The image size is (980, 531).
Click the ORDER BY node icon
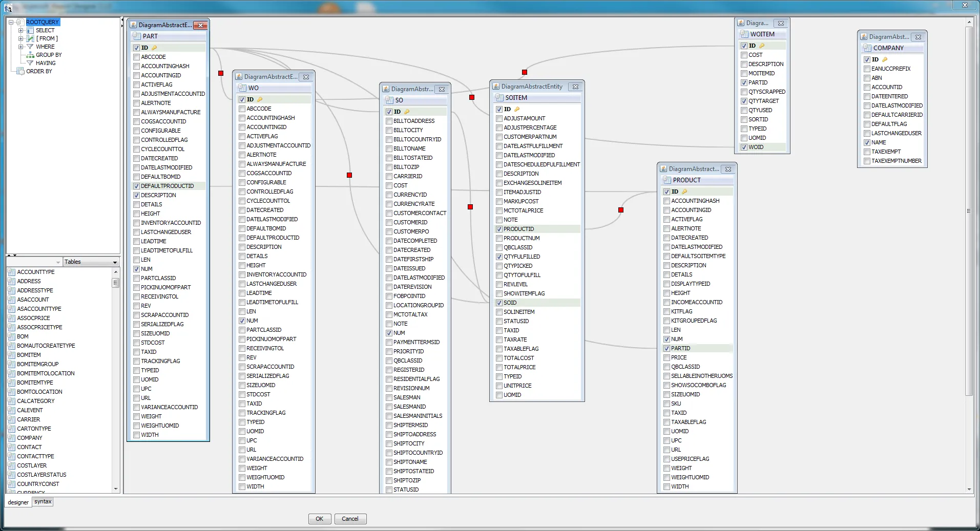(x=20, y=71)
